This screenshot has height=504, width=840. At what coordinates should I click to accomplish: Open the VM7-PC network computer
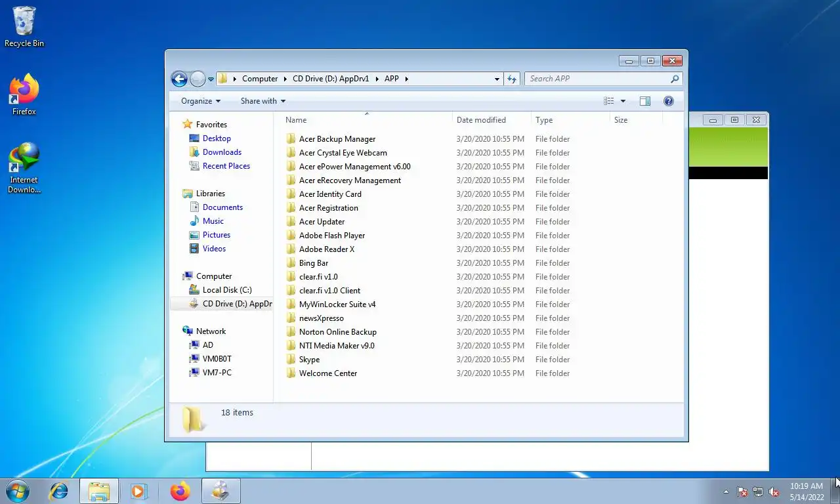(217, 373)
